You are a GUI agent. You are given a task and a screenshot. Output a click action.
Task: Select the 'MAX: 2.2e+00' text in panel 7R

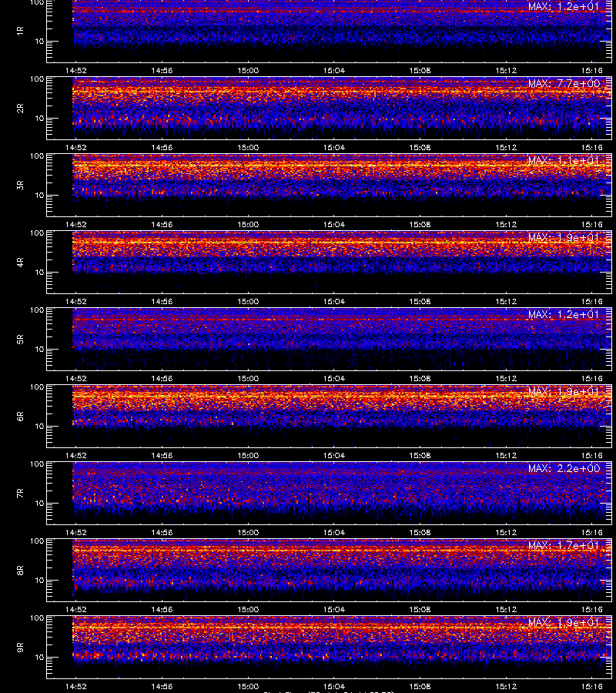tap(564, 468)
